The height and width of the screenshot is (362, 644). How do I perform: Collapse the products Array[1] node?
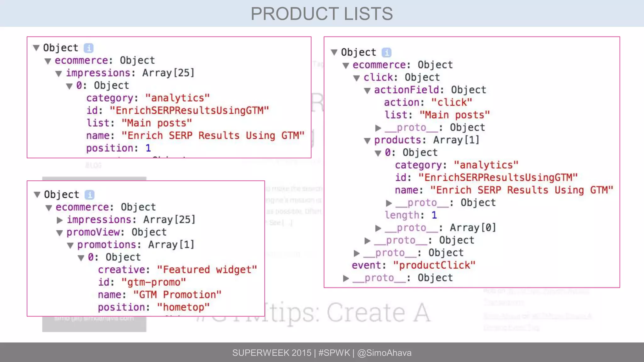pyautogui.click(x=367, y=140)
